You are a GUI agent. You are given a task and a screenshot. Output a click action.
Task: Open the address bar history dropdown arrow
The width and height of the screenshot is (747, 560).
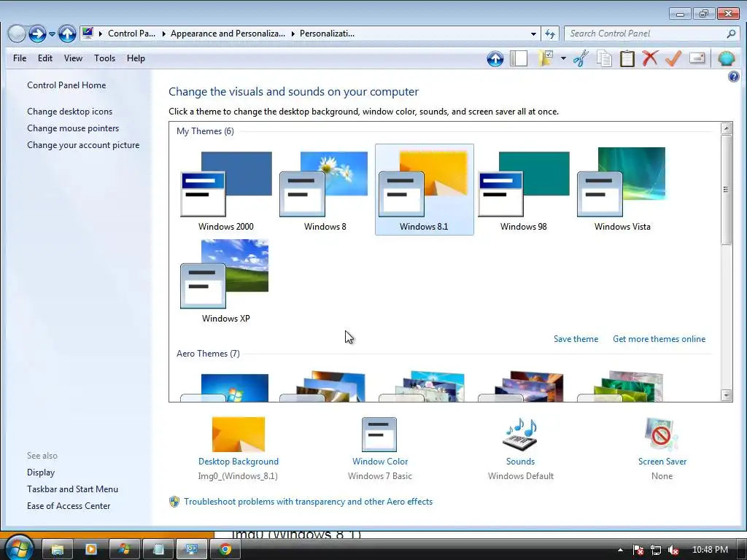tap(533, 34)
